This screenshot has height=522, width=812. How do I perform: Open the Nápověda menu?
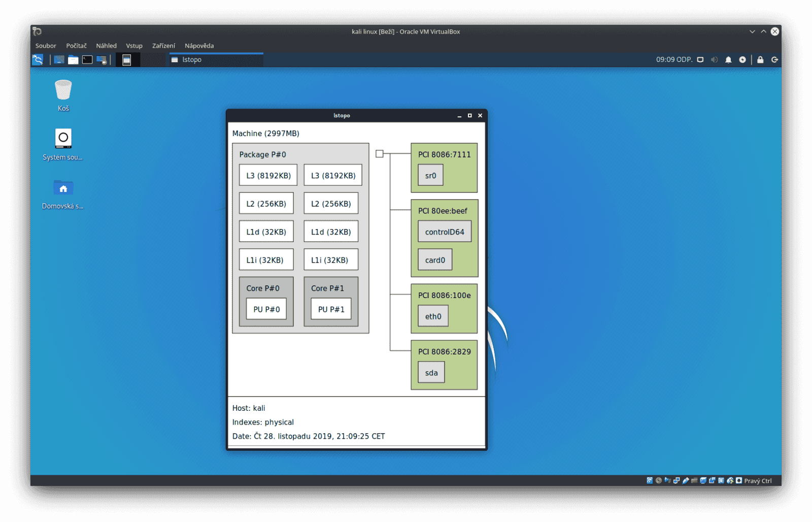tap(199, 45)
